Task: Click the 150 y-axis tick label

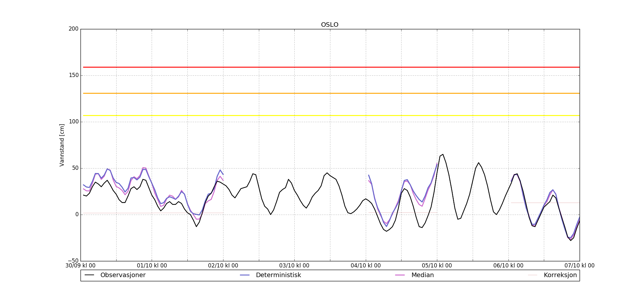Action: click(x=73, y=75)
